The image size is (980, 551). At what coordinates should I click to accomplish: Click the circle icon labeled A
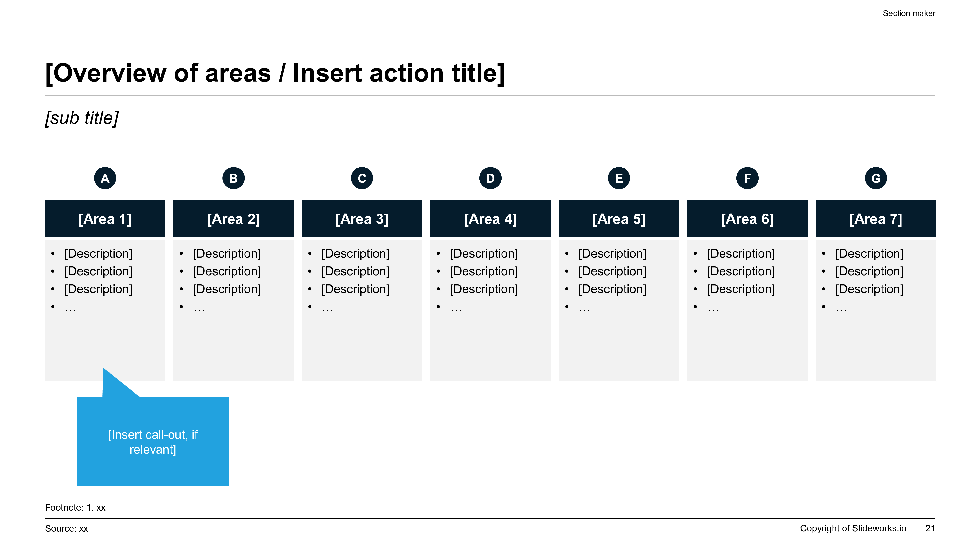(x=105, y=178)
